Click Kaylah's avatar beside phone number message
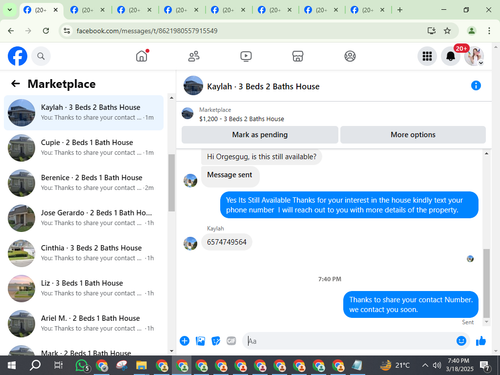The height and width of the screenshot is (375, 500). click(190, 243)
